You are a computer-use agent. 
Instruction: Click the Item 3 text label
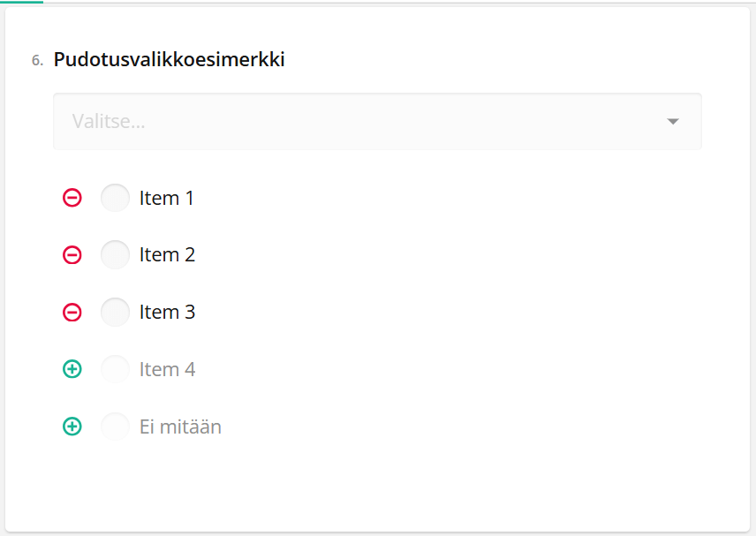point(167,312)
